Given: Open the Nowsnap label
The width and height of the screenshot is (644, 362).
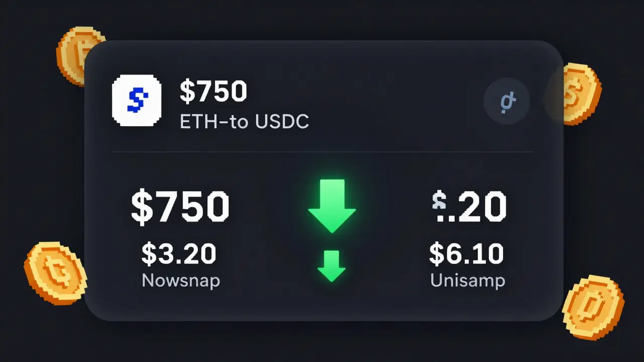Looking at the screenshot, I should coord(181,280).
